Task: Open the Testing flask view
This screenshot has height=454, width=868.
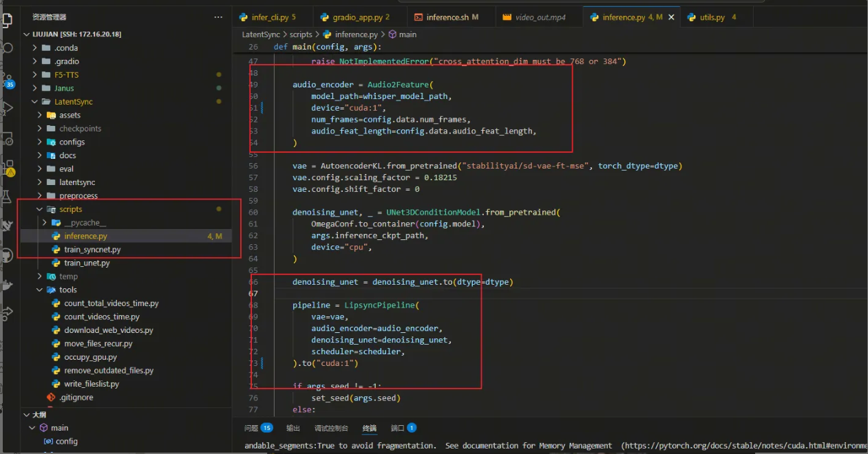Action: coord(8,197)
